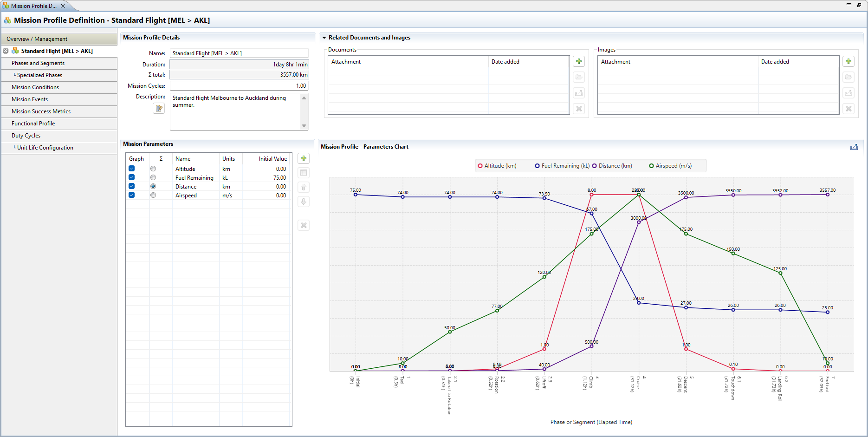Delete selected mission parameter
The height and width of the screenshot is (437, 868).
tap(304, 226)
